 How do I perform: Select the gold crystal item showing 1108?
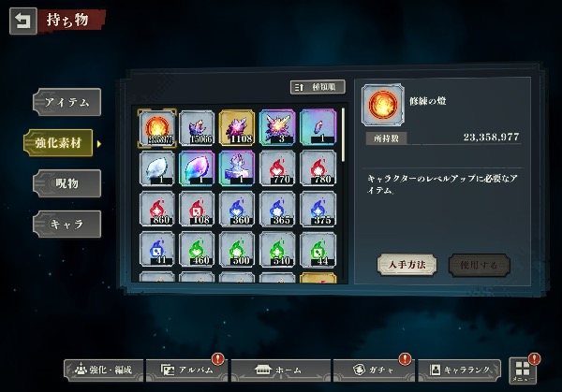pyautogui.click(x=237, y=128)
